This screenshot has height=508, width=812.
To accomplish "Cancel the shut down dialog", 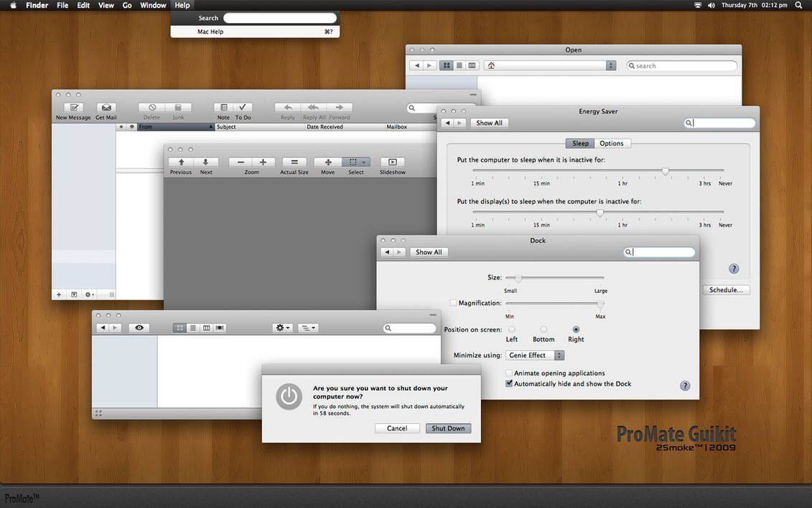I will (x=397, y=428).
